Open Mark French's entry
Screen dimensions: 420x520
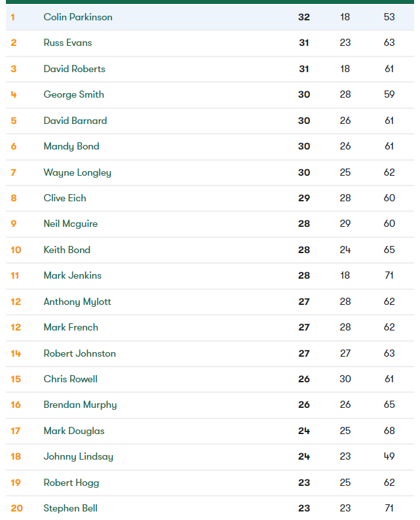click(x=71, y=327)
